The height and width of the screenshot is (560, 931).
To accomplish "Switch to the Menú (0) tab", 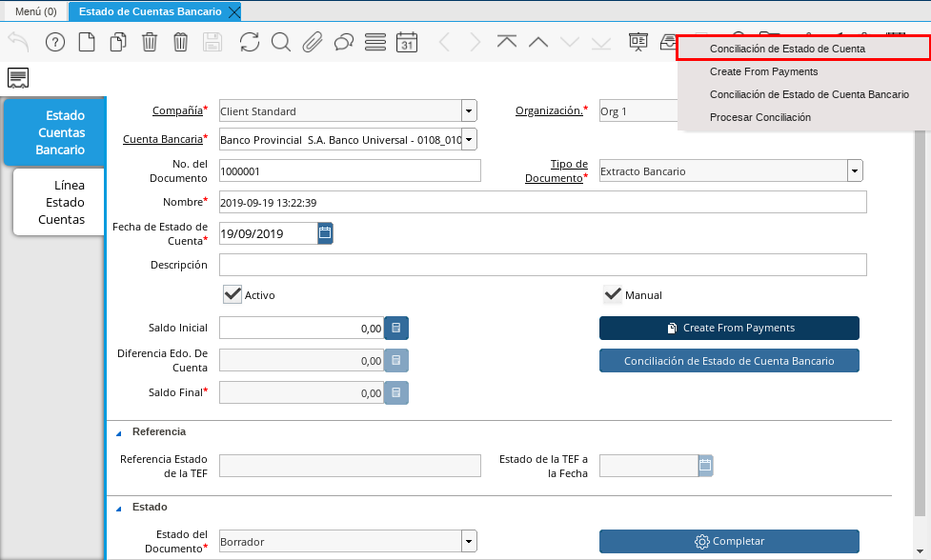I will click(x=35, y=11).
